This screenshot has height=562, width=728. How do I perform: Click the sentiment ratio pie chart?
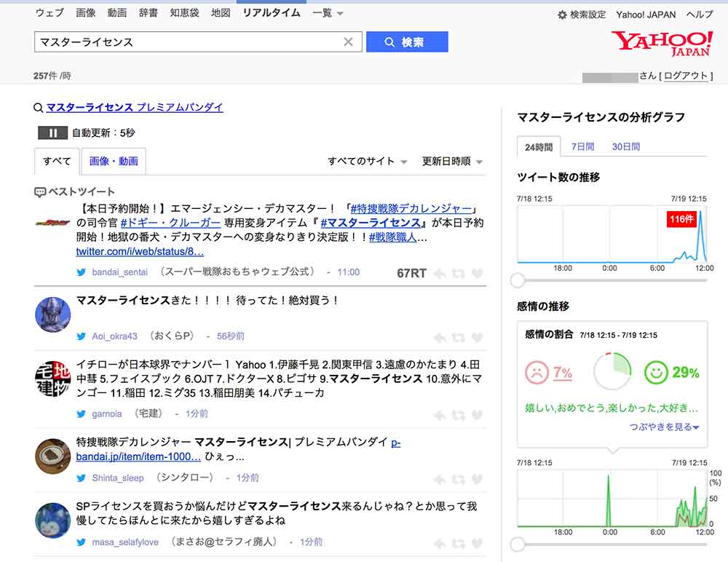click(x=612, y=371)
